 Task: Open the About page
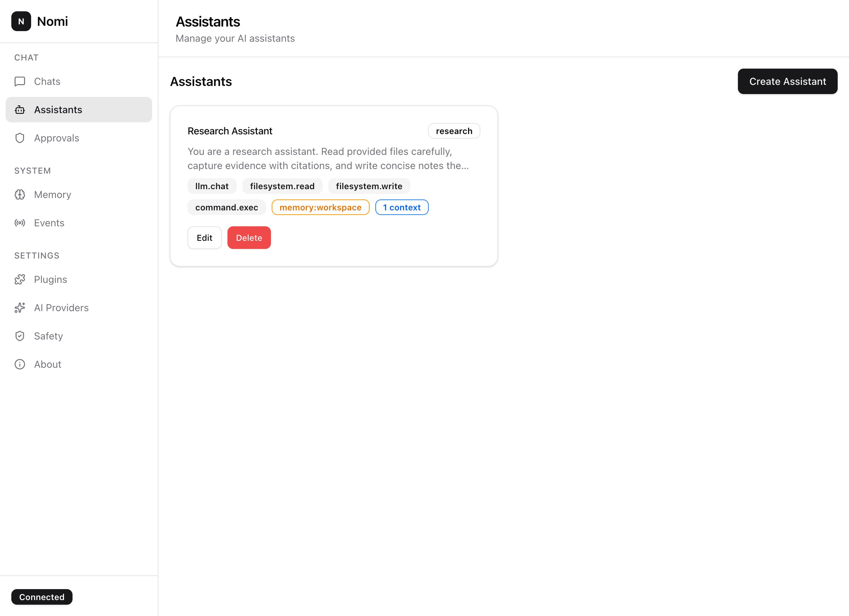[x=79, y=364]
